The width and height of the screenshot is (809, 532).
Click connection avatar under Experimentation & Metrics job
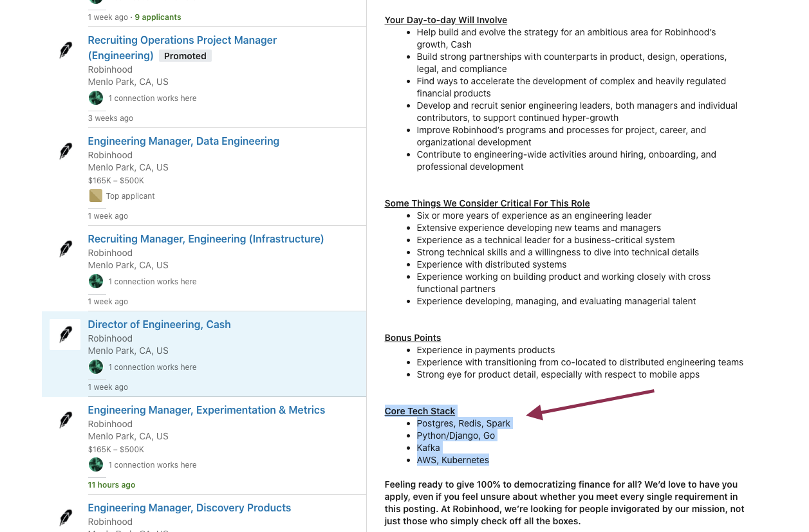(96, 464)
